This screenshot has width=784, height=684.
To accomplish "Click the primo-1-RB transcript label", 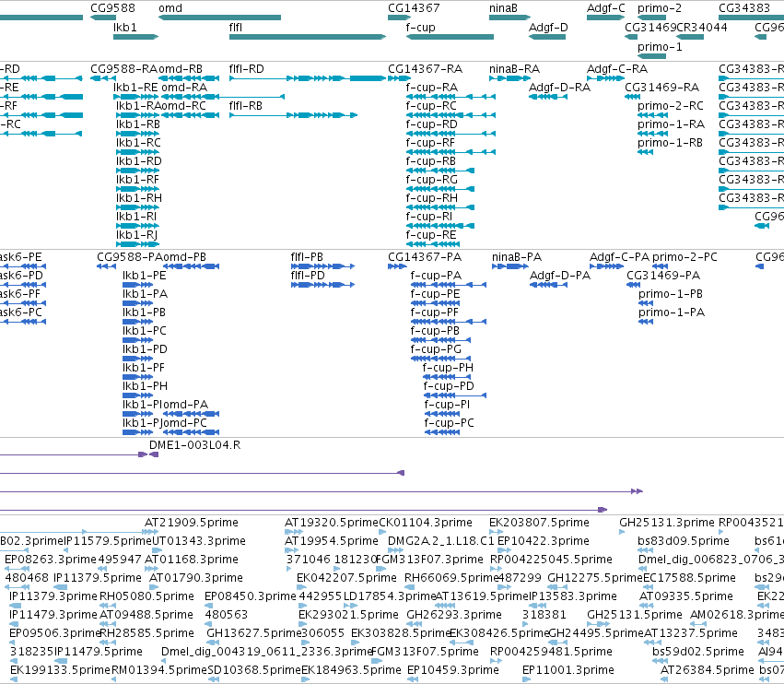I will tap(670, 143).
